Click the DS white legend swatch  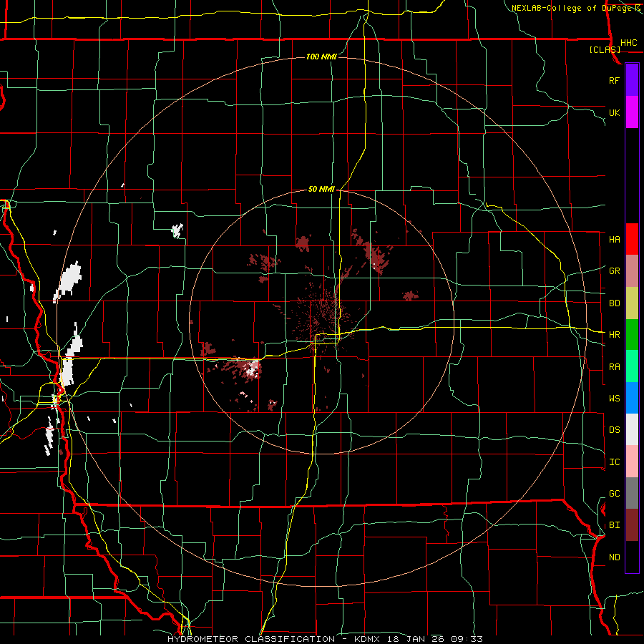(632, 429)
